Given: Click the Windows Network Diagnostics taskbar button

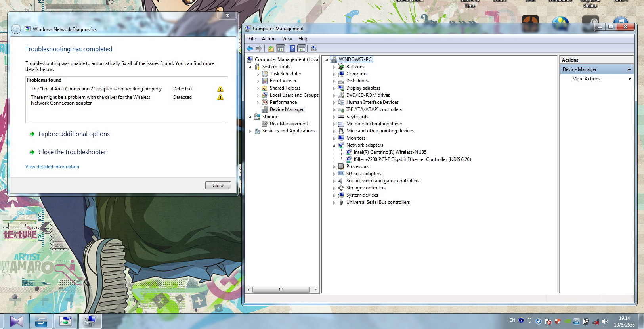Looking at the screenshot, I should (x=66, y=321).
